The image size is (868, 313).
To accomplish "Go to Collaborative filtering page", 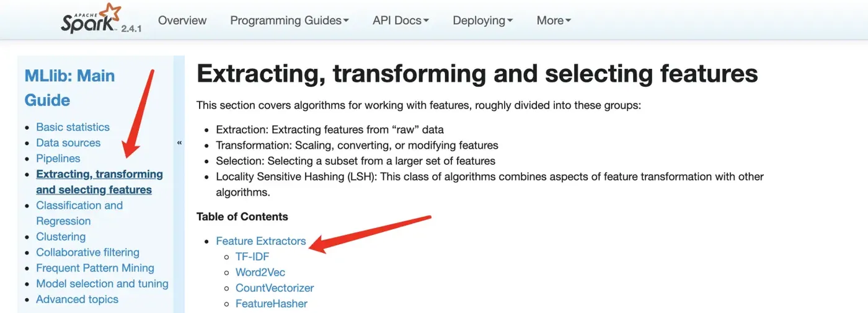I will click(x=87, y=252).
